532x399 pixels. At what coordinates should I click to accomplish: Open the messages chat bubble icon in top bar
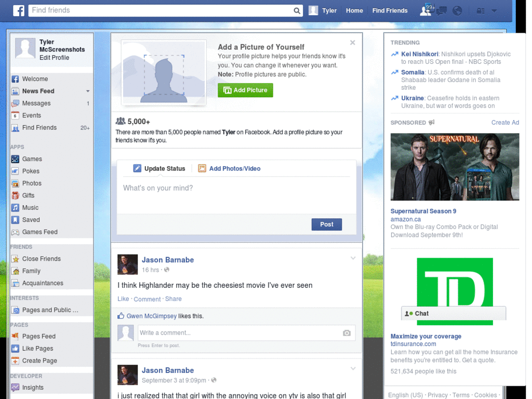pos(442,11)
